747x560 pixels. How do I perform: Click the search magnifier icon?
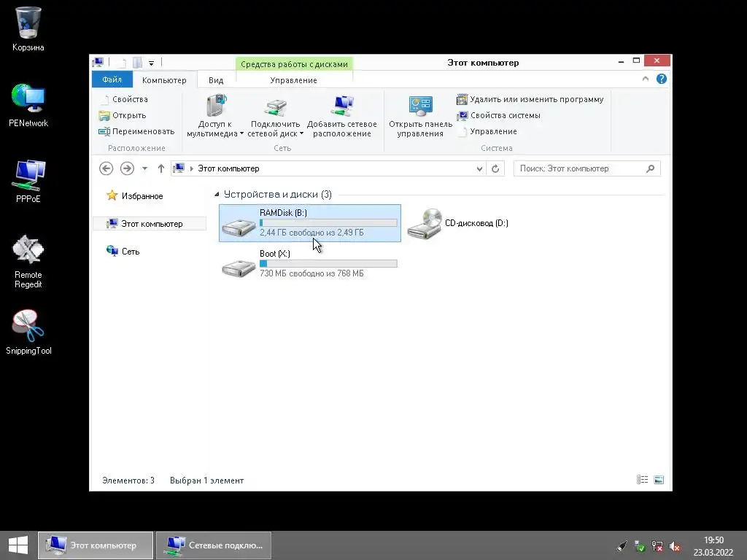(x=650, y=168)
